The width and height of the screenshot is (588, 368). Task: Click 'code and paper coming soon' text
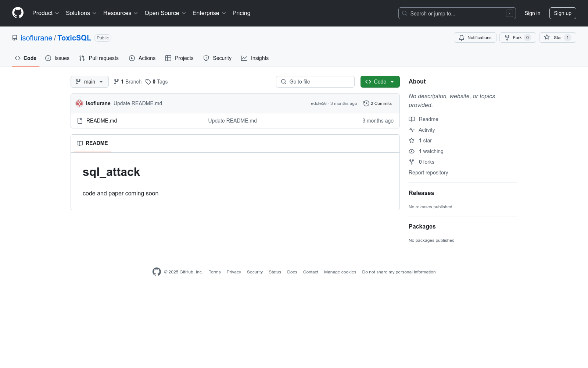[121, 194]
